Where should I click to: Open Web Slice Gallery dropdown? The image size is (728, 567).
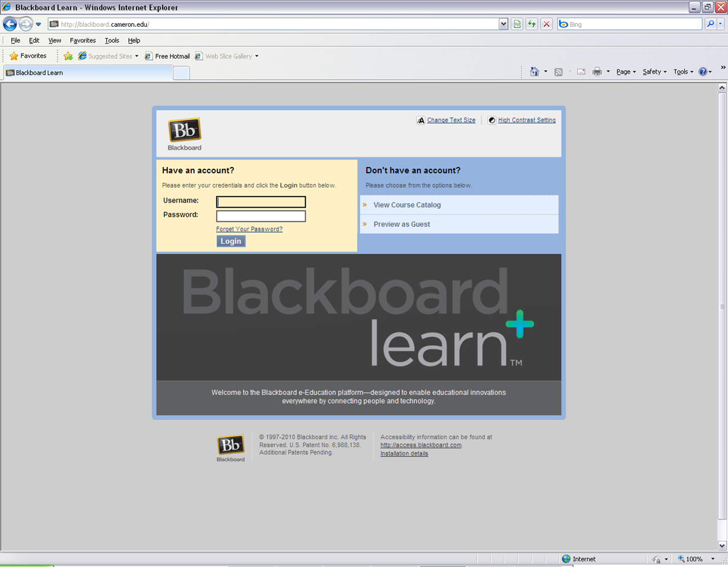227,56
